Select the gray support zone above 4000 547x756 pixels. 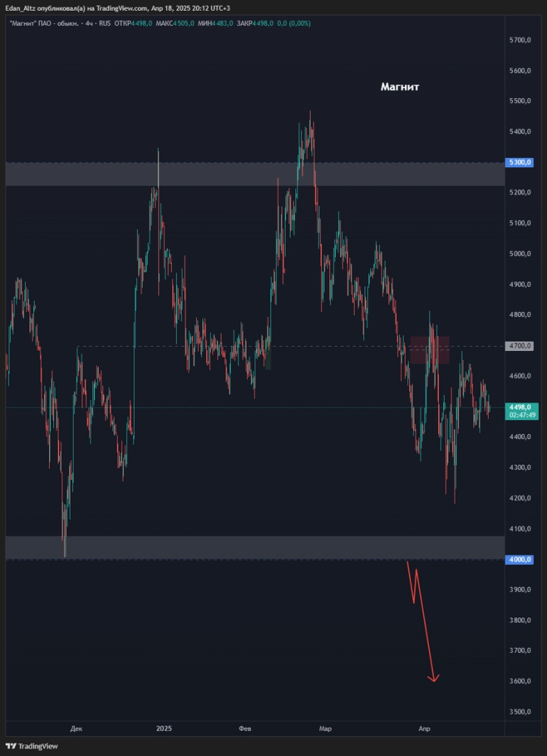tap(255, 548)
